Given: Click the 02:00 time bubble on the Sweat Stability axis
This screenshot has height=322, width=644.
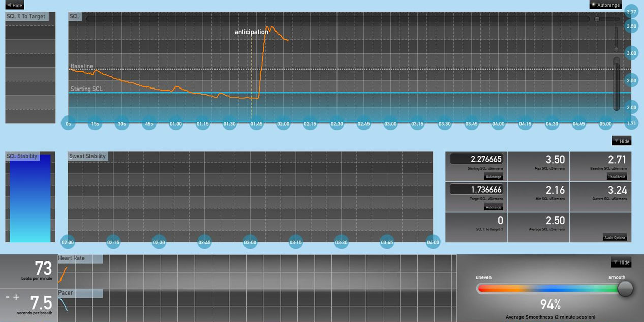Looking at the screenshot, I should point(68,243).
